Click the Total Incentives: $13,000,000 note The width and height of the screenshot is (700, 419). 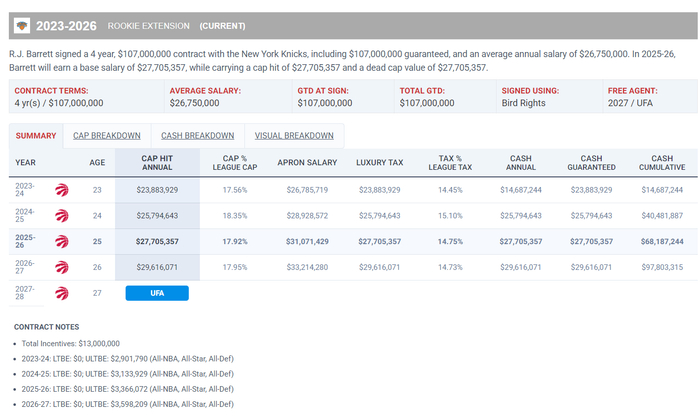click(71, 344)
